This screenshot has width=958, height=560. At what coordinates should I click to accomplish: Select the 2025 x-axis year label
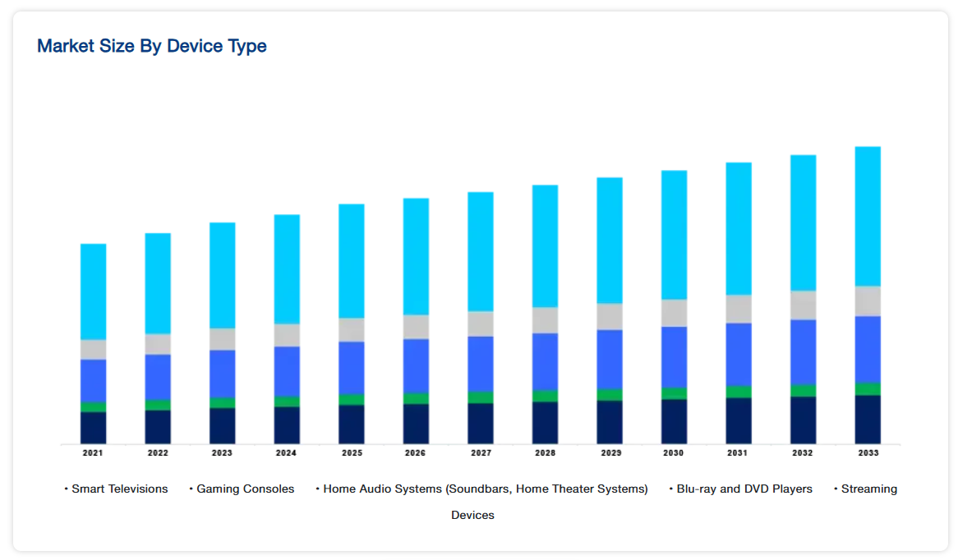(352, 453)
